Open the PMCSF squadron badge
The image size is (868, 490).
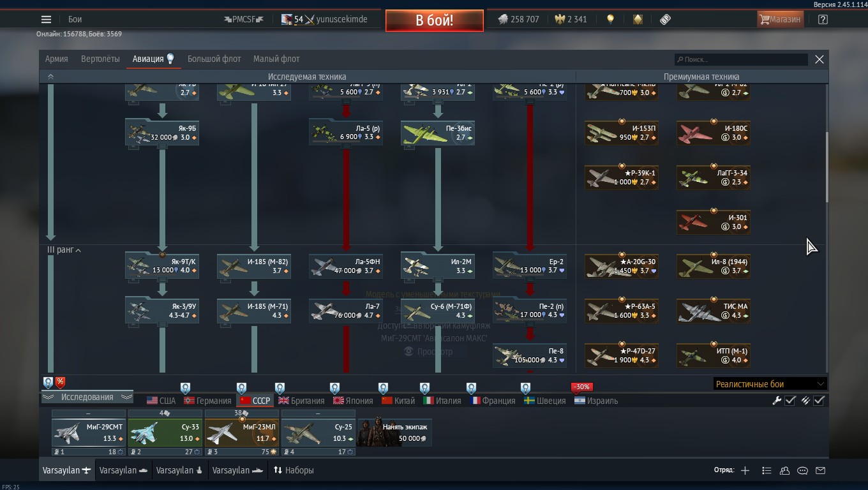pyautogui.click(x=244, y=19)
